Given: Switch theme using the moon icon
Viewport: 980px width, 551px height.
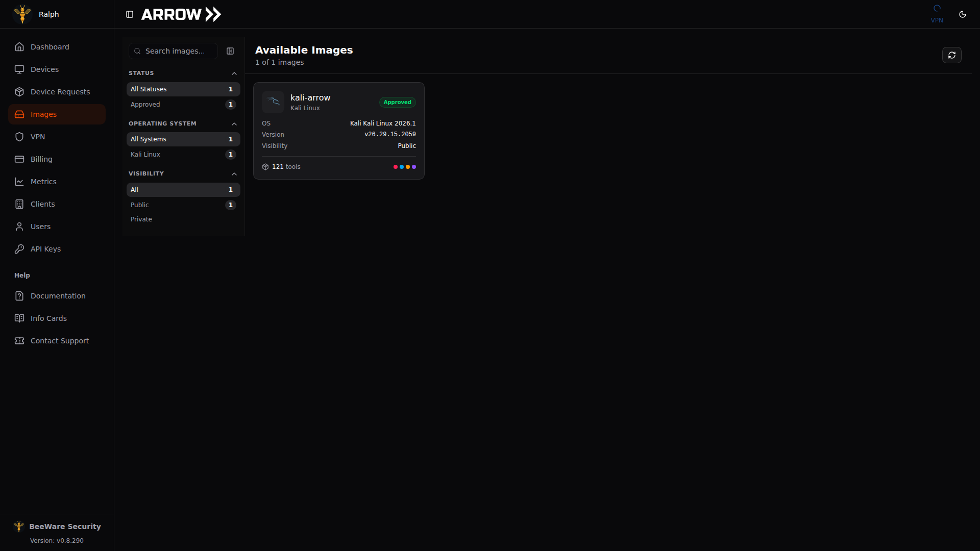Looking at the screenshot, I should point(963,14).
